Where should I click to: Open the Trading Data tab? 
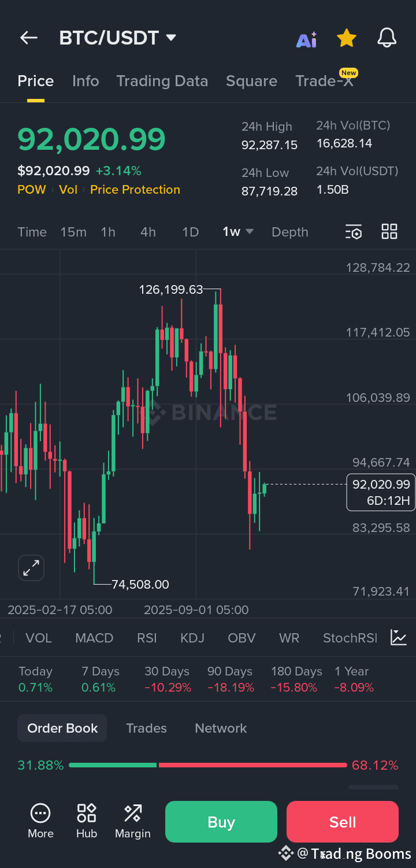coord(162,81)
